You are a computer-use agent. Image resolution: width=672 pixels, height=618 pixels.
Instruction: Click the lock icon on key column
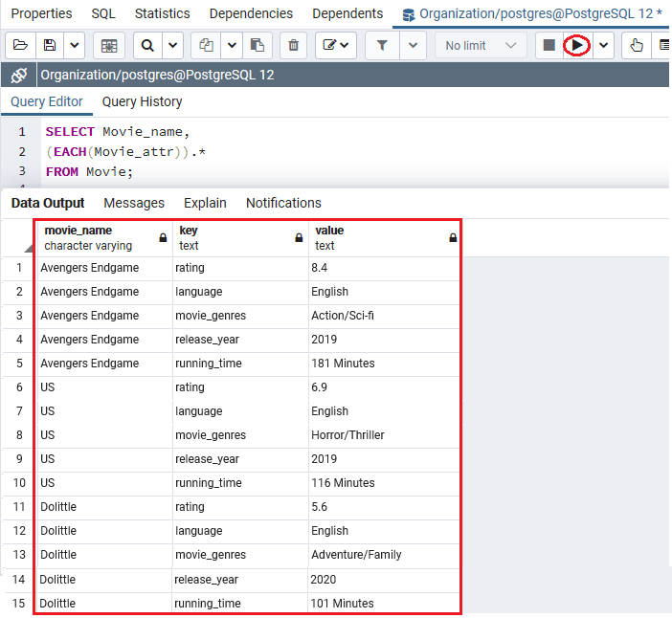(x=299, y=237)
